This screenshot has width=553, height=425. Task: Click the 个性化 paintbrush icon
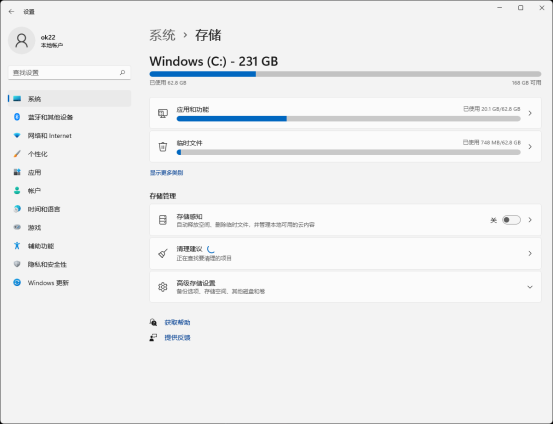pos(17,154)
